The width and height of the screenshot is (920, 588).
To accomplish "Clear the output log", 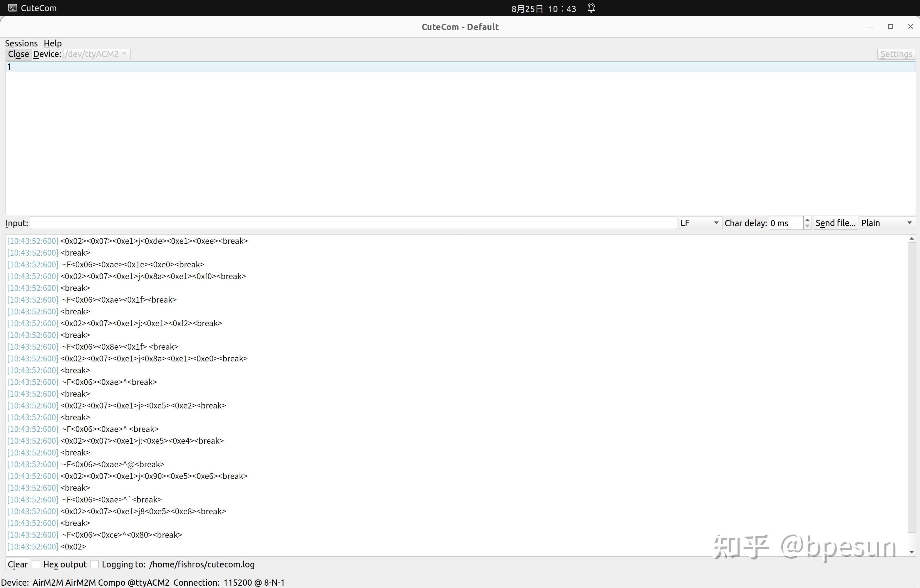I will [18, 564].
